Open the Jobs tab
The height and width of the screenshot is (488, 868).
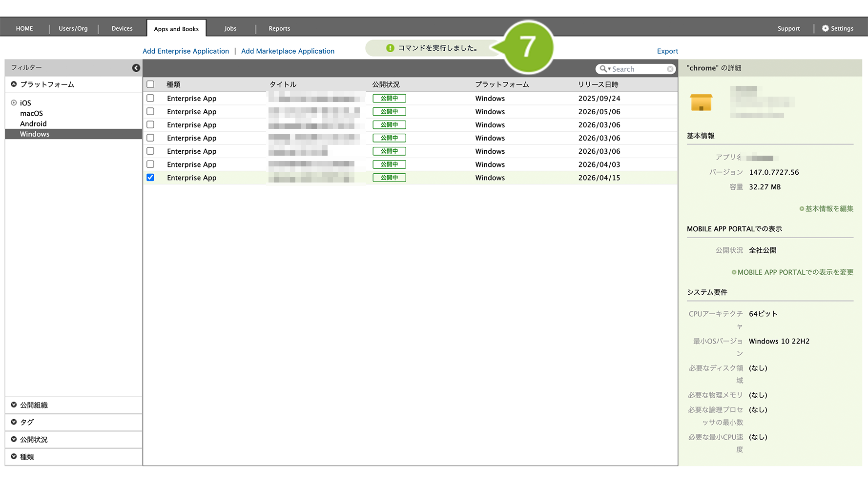[x=230, y=28]
